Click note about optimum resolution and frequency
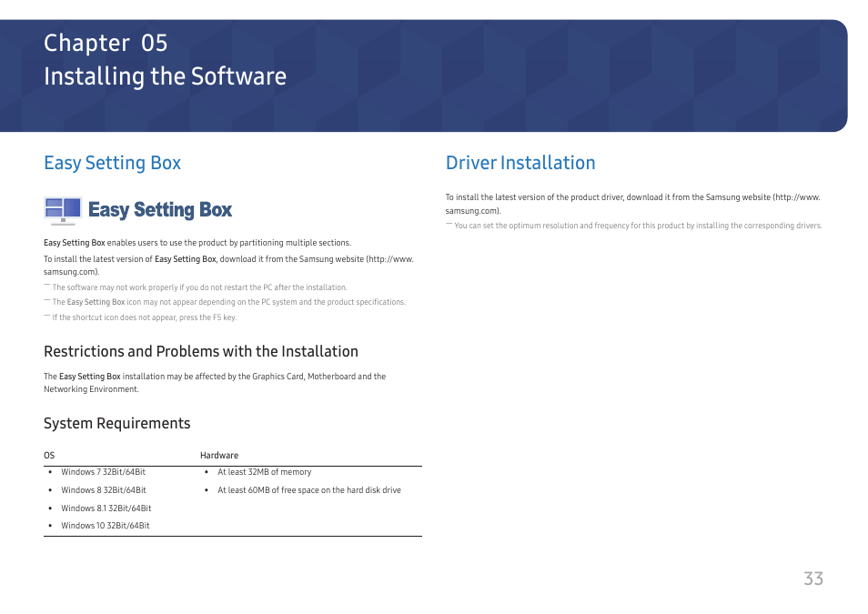 638,226
